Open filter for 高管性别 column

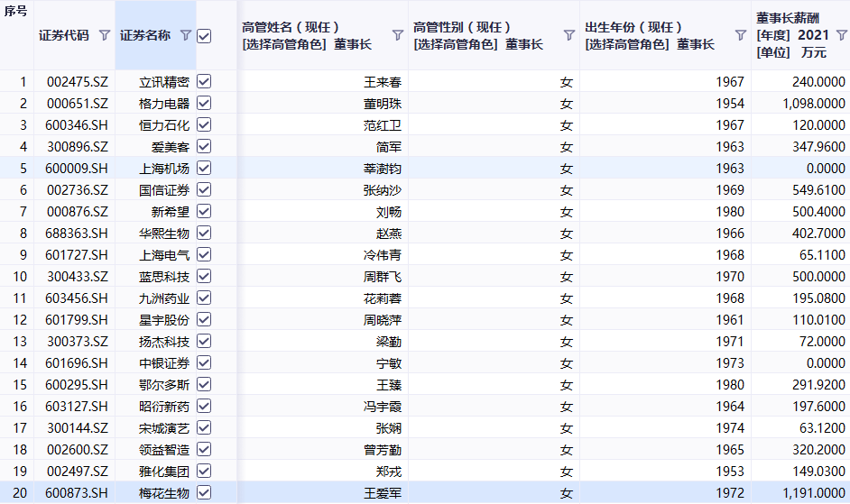[x=569, y=35]
